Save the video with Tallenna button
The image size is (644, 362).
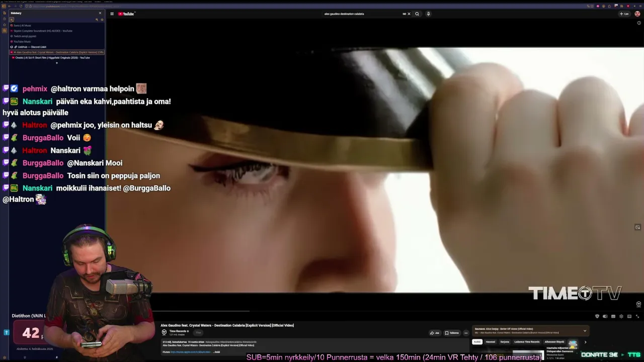pos(452,333)
